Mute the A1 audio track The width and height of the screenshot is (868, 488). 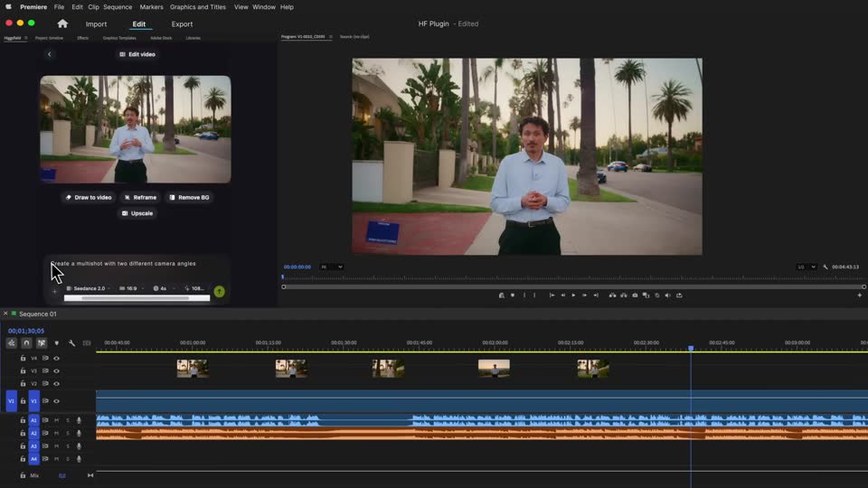[56, 420]
